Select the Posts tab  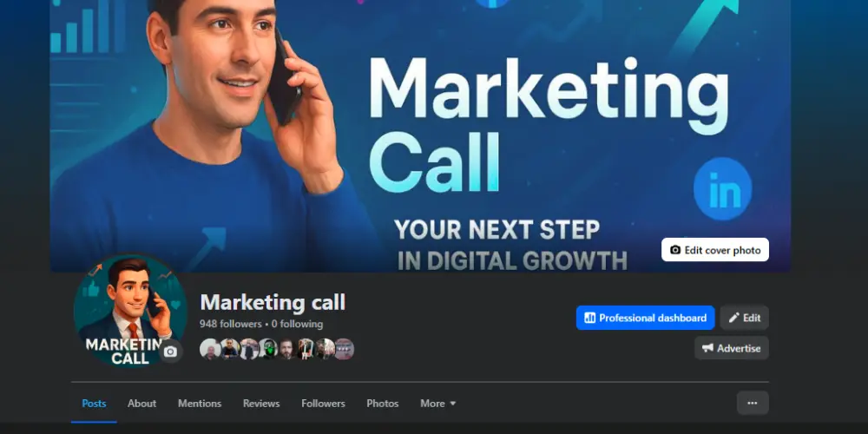(94, 404)
